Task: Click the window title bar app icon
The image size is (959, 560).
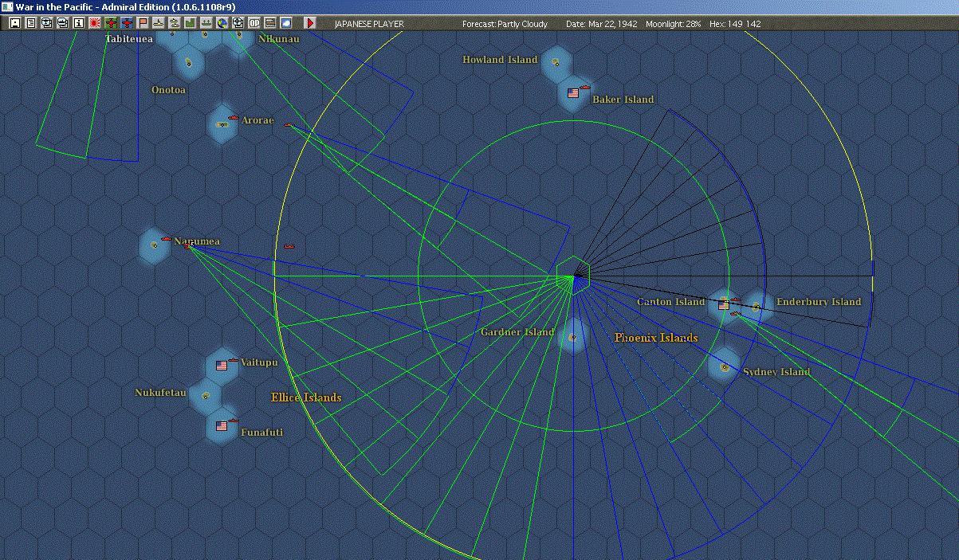Action: click(x=7, y=6)
